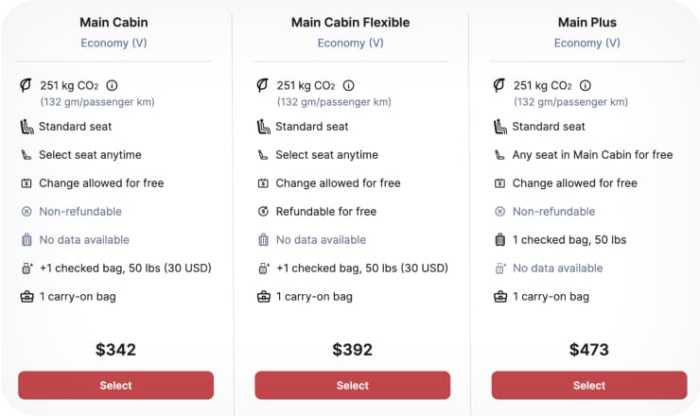Viewport: 700px width, 416px height.
Task: Select the Main Cabin Flexible $392 fare
Action: pyautogui.click(x=352, y=385)
